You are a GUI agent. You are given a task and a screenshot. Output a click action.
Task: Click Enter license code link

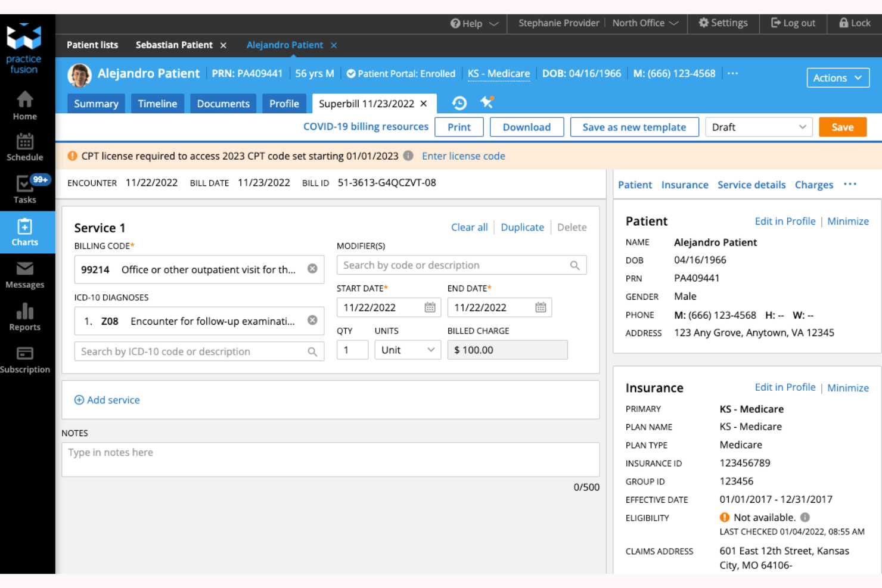464,155
